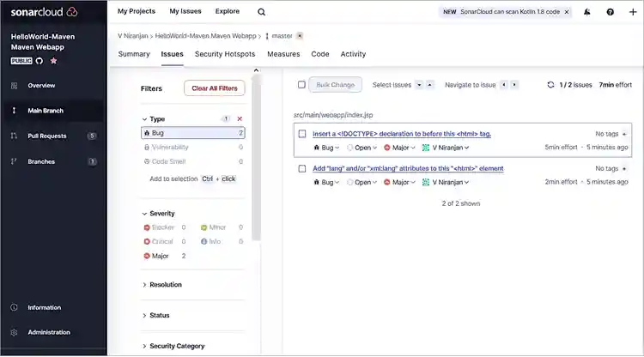The height and width of the screenshot is (357, 644).
Task: Click the filters panel vertical scrollbar
Action: [x=257, y=172]
